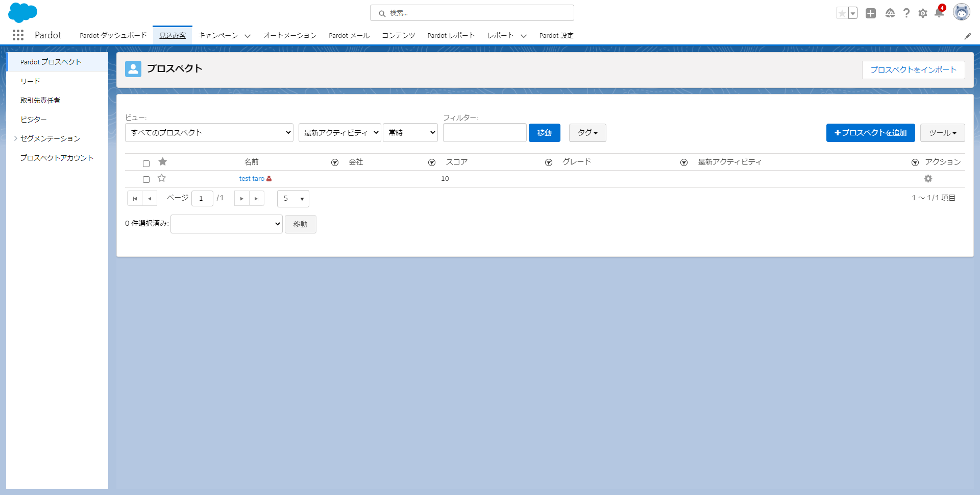Sort by the アクション column header
980x495 pixels.
click(942, 162)
